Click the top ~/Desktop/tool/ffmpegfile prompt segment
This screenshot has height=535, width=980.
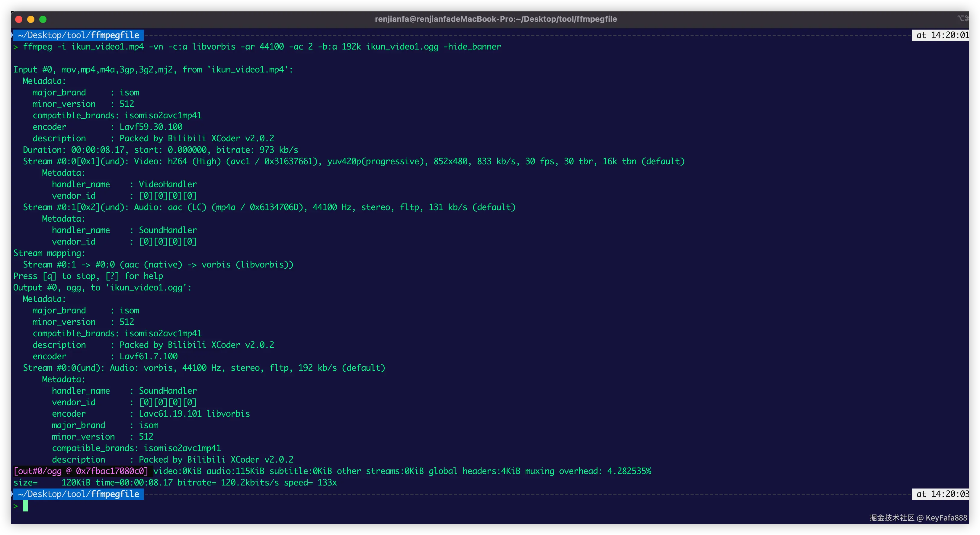coord(78,35)
